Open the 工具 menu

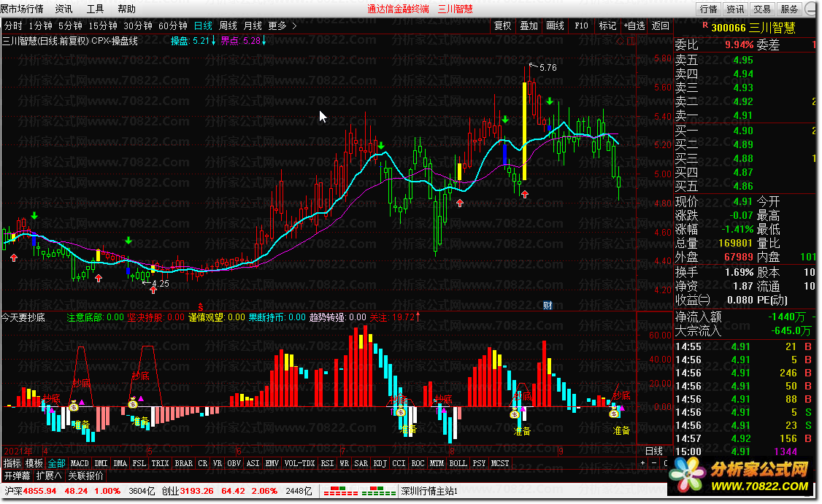[96, 9]
